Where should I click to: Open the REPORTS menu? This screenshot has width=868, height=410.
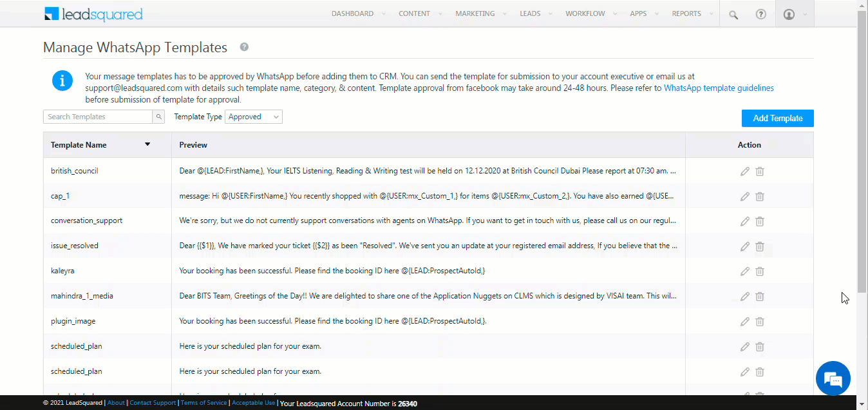686,14
